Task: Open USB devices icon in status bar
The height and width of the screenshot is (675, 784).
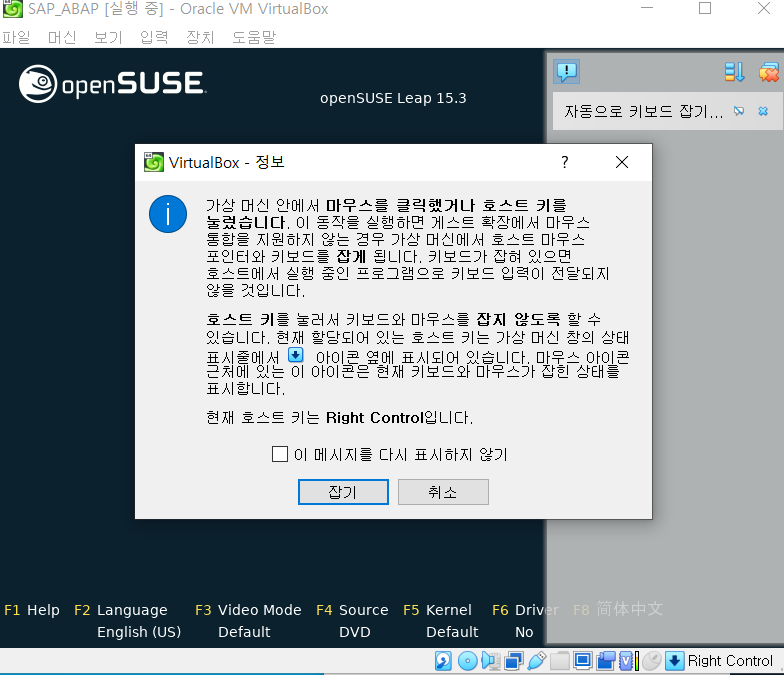Action: [x=536, y=660]
